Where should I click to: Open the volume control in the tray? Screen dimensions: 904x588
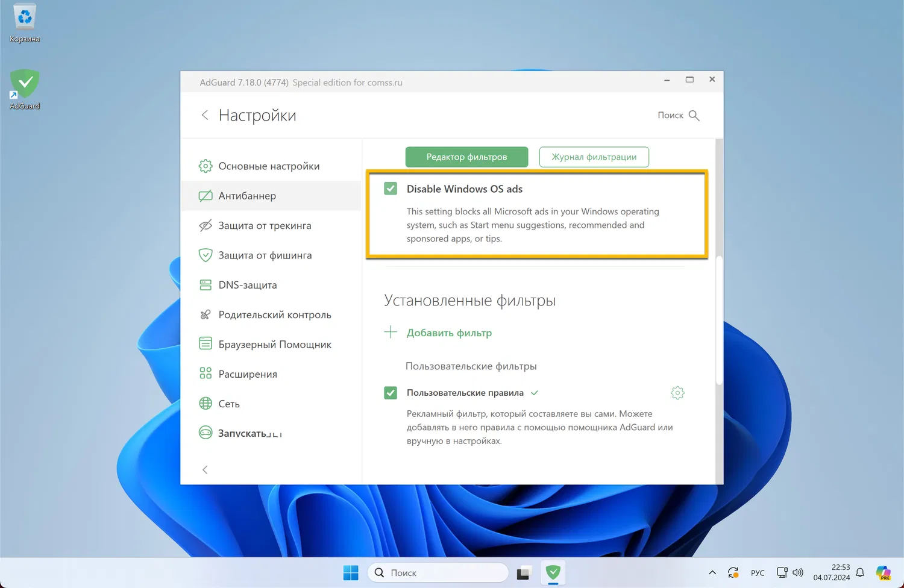coord(798,573)
